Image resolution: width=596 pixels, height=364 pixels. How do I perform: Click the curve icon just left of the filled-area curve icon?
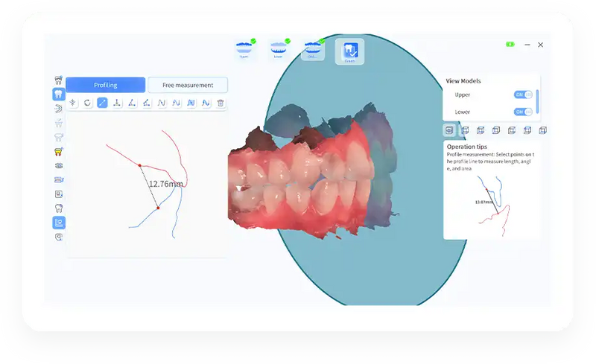pyautogui.click(x=177, y=103)
